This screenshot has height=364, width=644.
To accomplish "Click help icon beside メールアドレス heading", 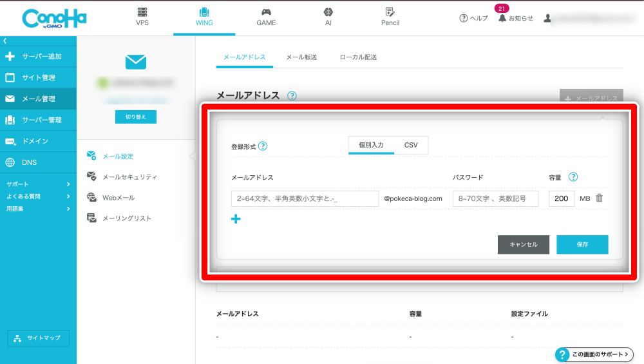I will pyautogui.click(x=292, y=96).
